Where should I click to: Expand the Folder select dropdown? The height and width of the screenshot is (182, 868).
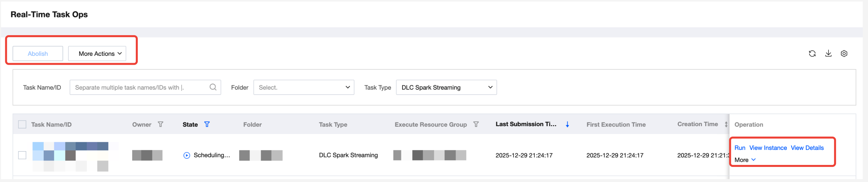[x=303, y=87]
